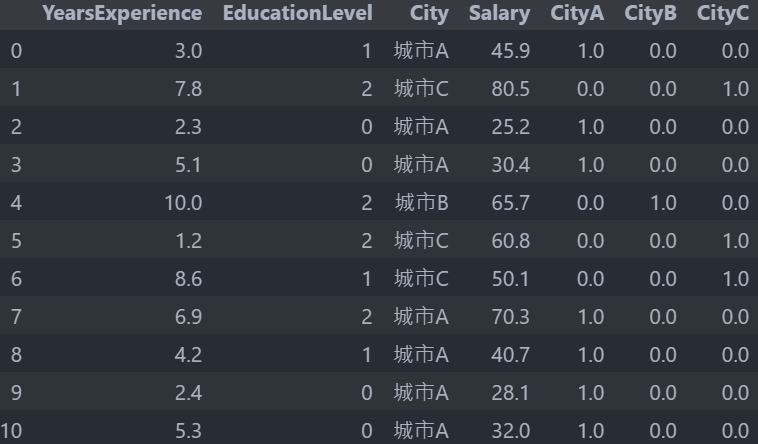
Task: Select YearsExperience value 5.3
Action: 189,430
